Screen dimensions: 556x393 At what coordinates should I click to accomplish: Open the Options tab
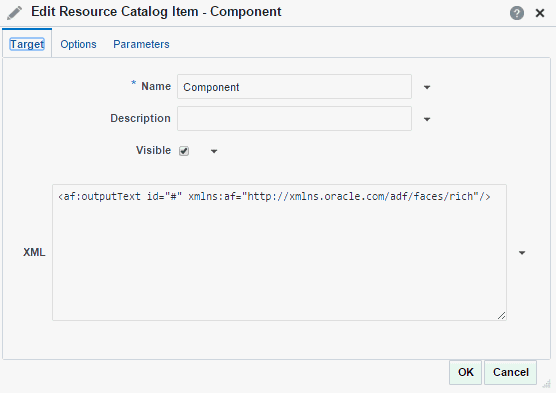[x=78, y=44]
